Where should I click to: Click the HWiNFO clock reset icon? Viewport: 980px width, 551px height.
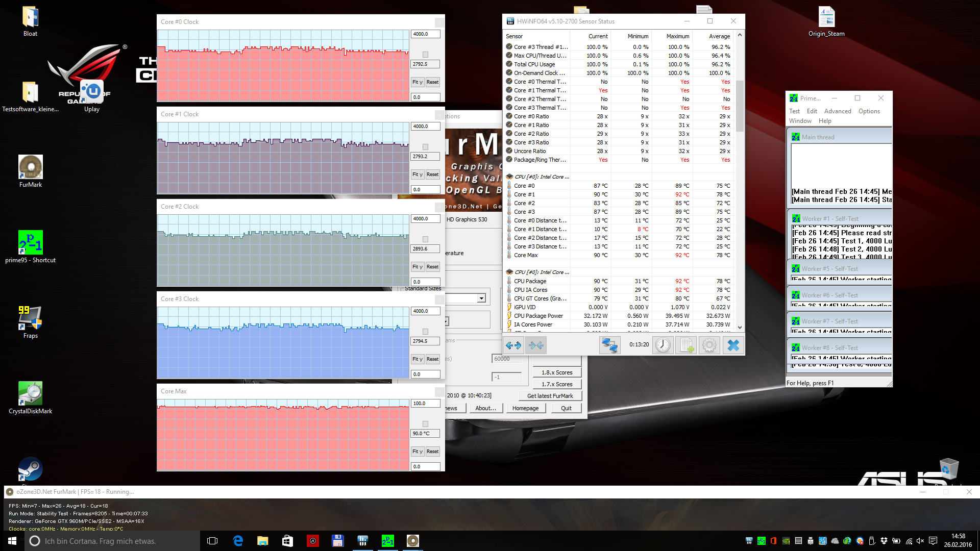click(x=663, y=345)
